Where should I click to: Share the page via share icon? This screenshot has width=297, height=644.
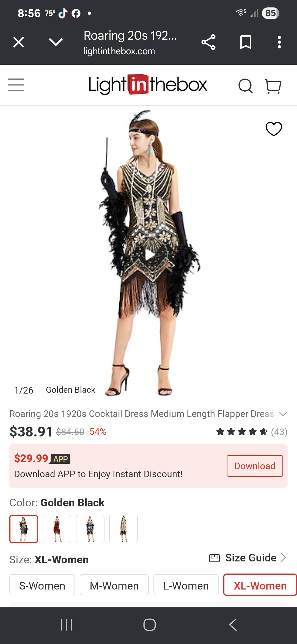pyautogui.click(x=208, y=42)
